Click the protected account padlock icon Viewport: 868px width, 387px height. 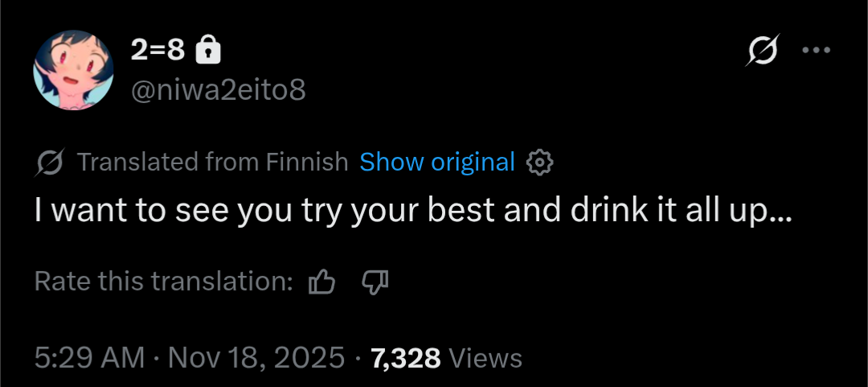pos(208,52)
